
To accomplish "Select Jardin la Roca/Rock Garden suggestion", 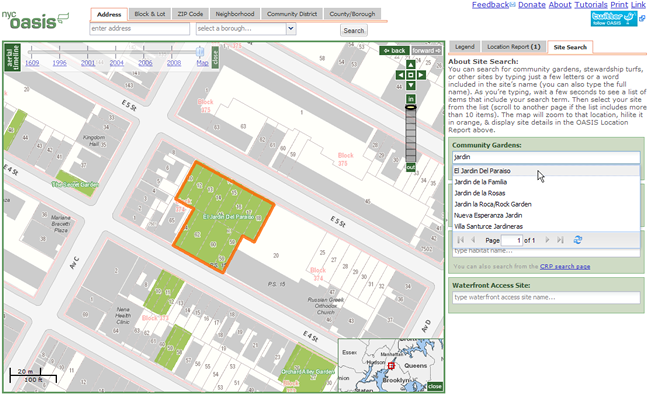I will (546, 204).
